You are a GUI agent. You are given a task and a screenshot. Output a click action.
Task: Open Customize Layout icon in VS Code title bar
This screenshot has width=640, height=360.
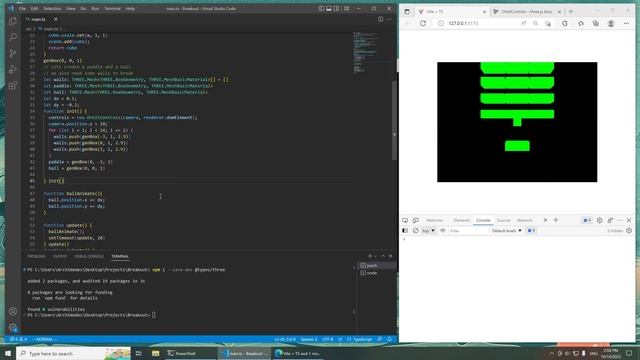point(346,8)
